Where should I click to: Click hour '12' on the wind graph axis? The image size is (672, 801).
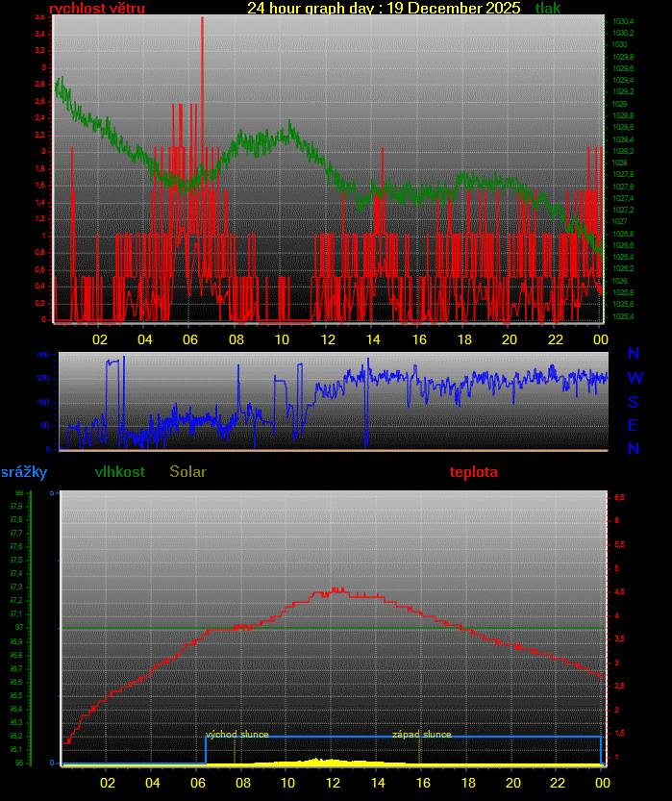(x=328, y=339)
